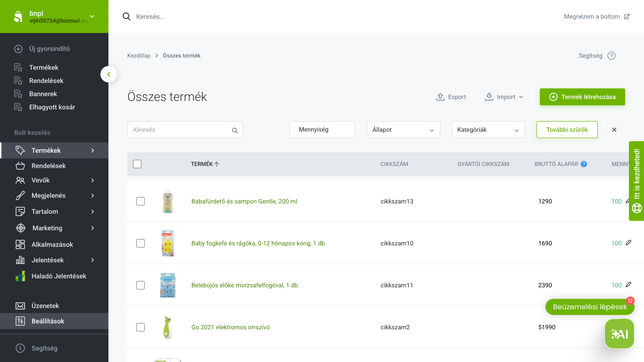Screen dimensions: 644x362
Task: Open Haladó Jelentések from the sidebar
Action: (x=59, y=276)
